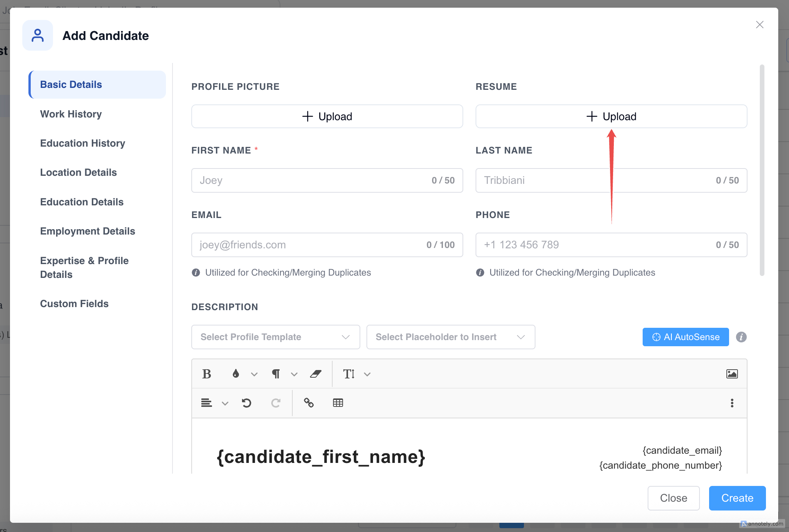This screenshot has width=789, height=532.
Task: Insert an image using the picture icon
Action: click(732, 374)
